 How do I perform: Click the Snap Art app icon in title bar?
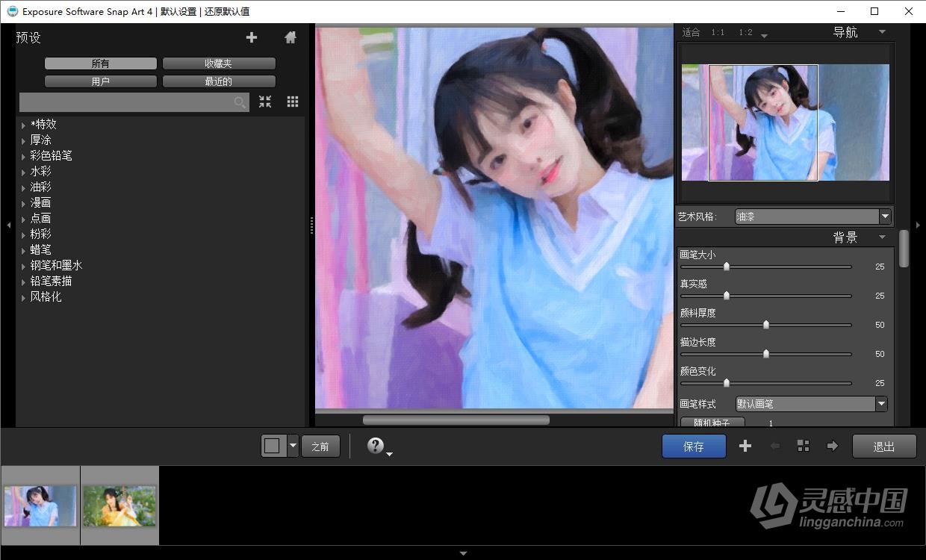pyautogui.click(x=12, y=11)
